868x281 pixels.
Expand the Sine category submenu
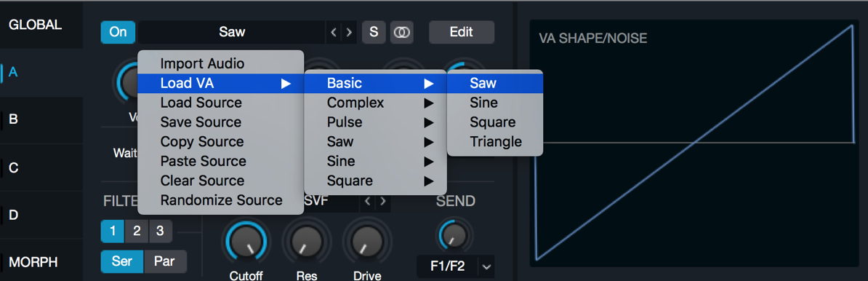375,162
